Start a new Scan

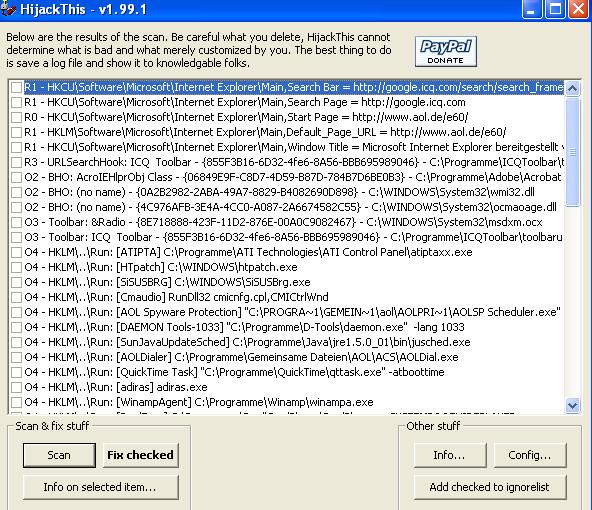click(x=59, y=455)
